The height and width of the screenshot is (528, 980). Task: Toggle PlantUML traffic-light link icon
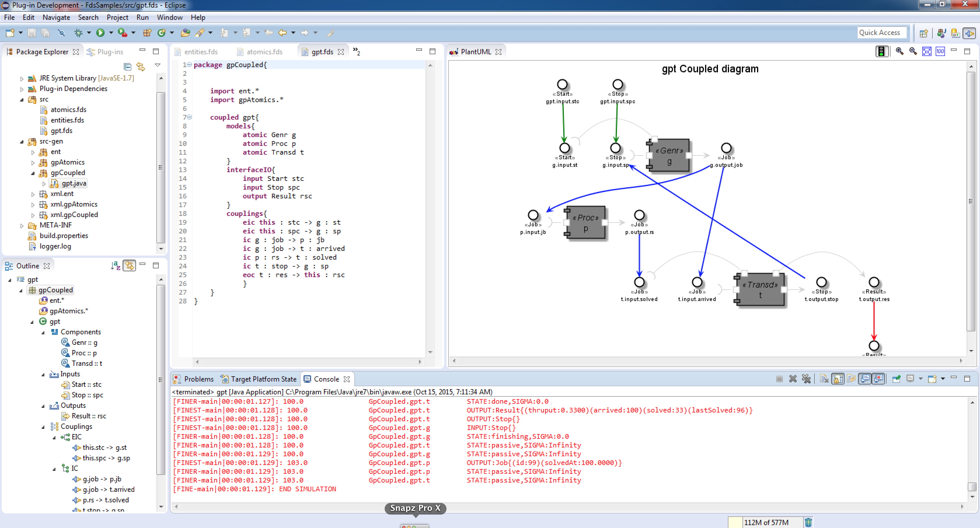(x=882, y=51)
